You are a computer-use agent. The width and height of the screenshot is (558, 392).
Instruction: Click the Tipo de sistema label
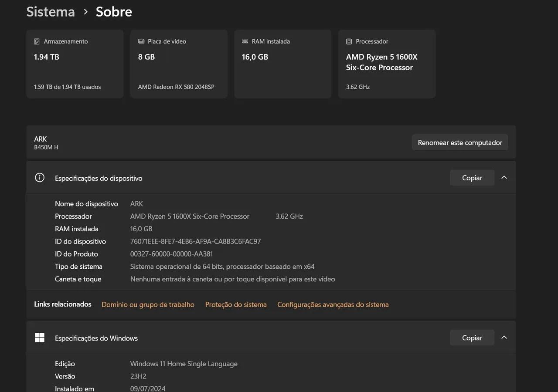click(x=78, y=267)
